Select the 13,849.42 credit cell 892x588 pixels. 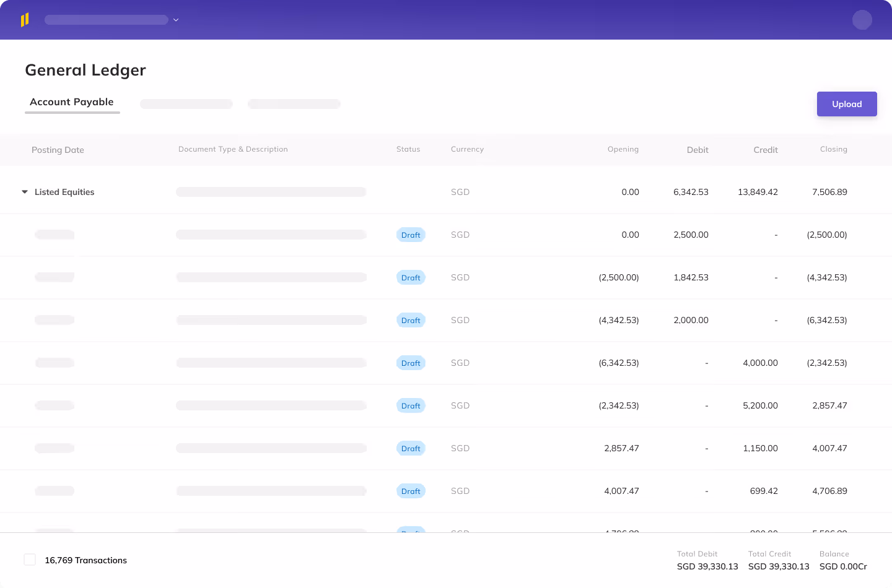click(758, 192)
